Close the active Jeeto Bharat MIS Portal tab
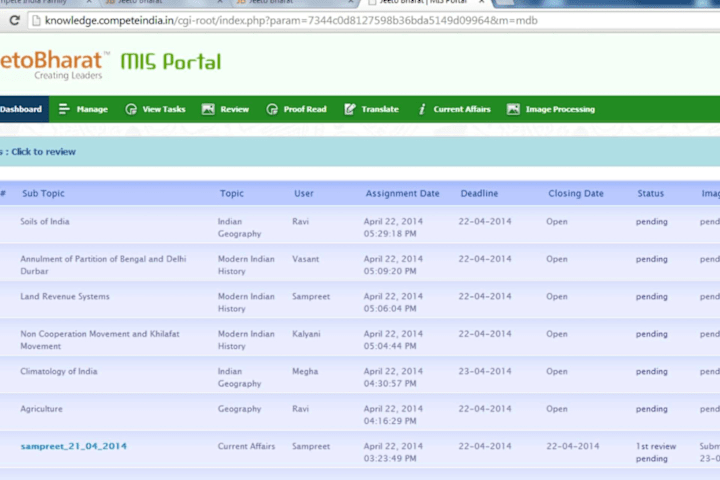This screenshot has width=720, height=480. (481, 2)
